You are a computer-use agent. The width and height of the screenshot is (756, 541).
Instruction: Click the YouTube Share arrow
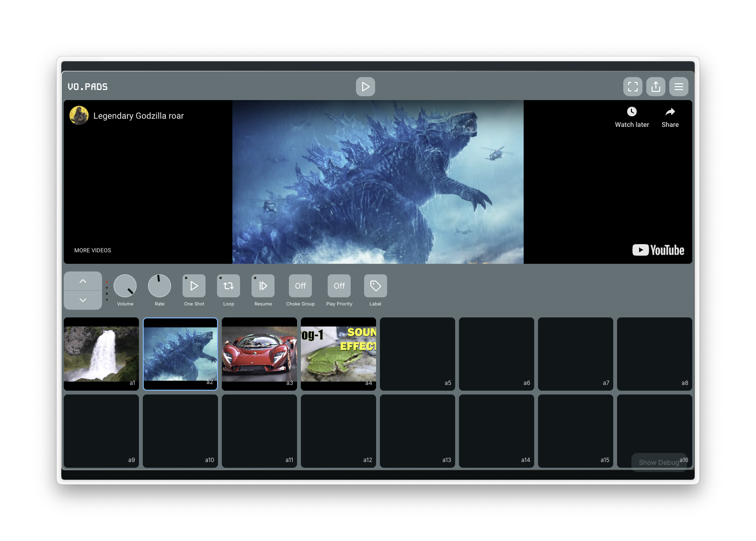tap(670, 112)
